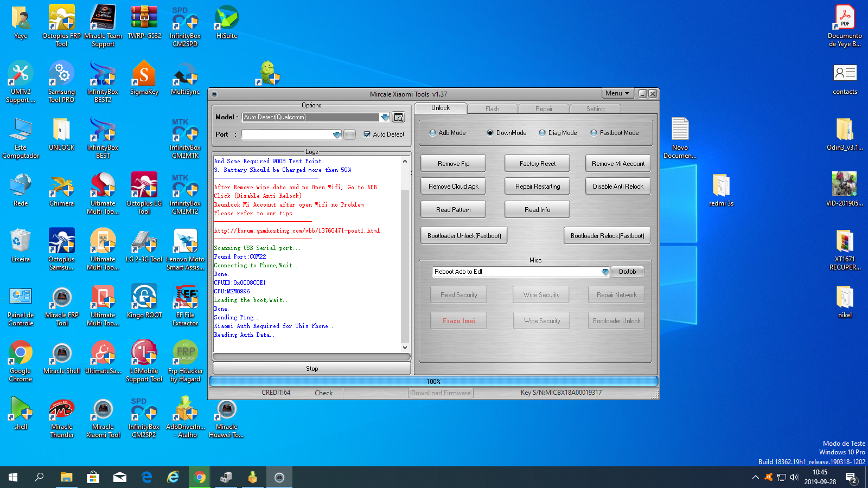
Task: Click Bootloader Relock(Fastboot) button
Action: 608,236
